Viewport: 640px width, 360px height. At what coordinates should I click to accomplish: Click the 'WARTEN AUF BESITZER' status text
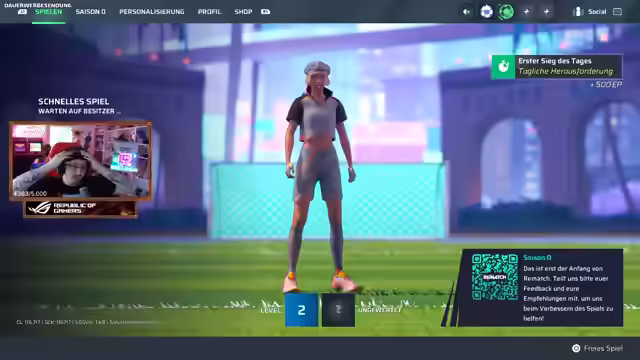click(x=80, y=111)
